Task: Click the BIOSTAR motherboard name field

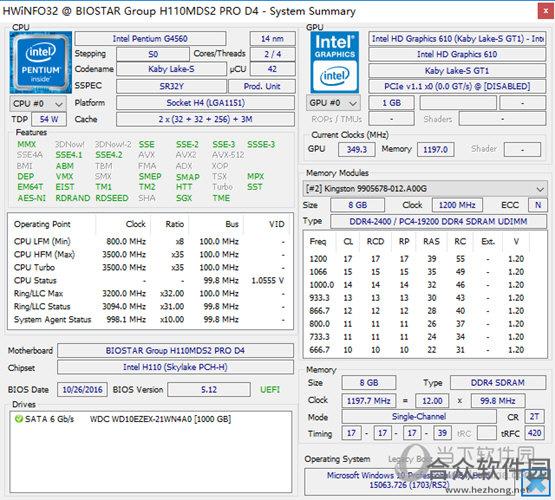Action: [x=175, y=351]
